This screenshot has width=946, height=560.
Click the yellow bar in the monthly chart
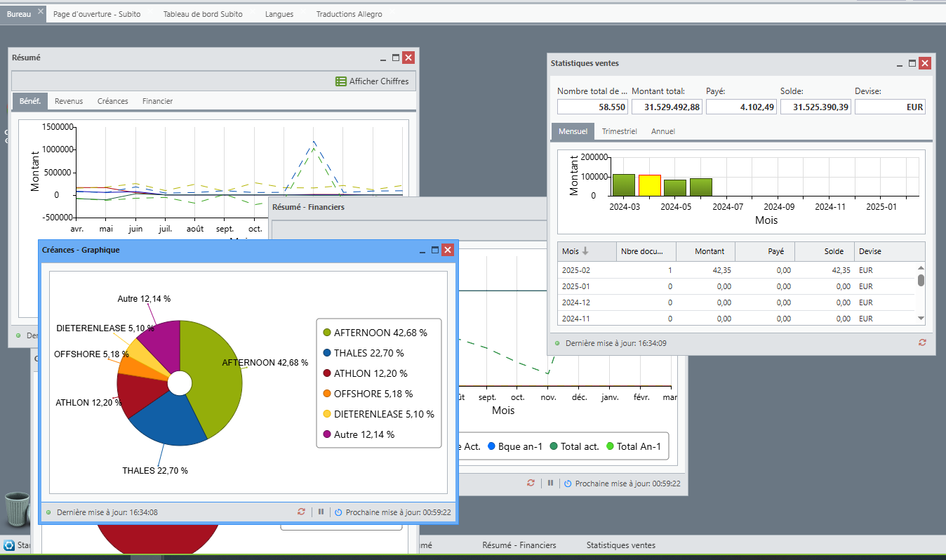650,185
